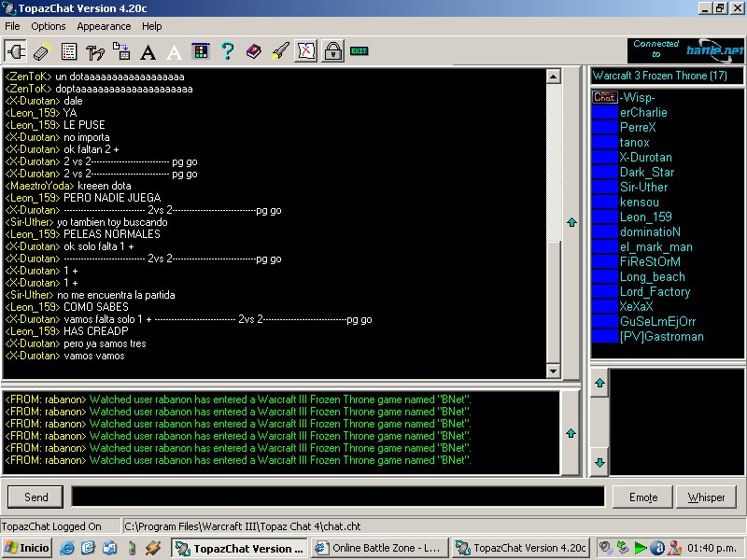The height and width of the screenshot is (560, 747).
Task: Click the Emote button
Action: click(643, 497)
